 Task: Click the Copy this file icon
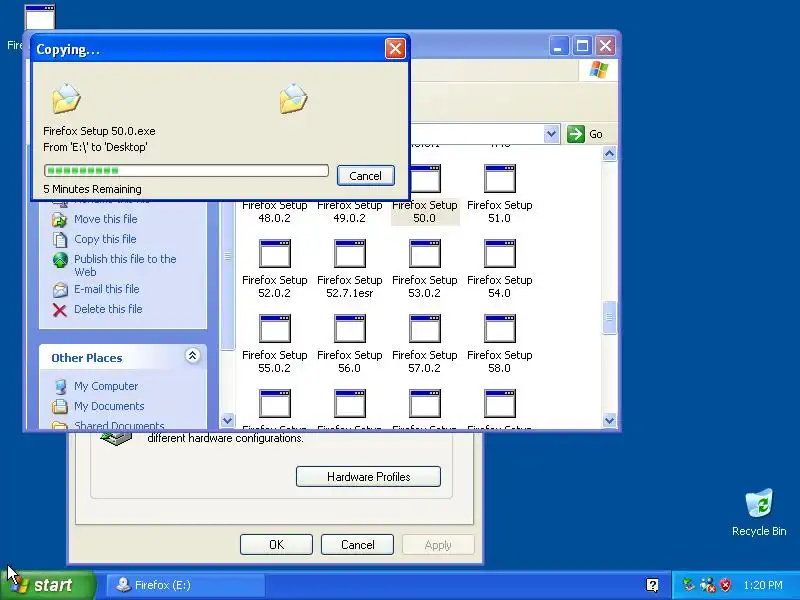(x=60, y=239)
